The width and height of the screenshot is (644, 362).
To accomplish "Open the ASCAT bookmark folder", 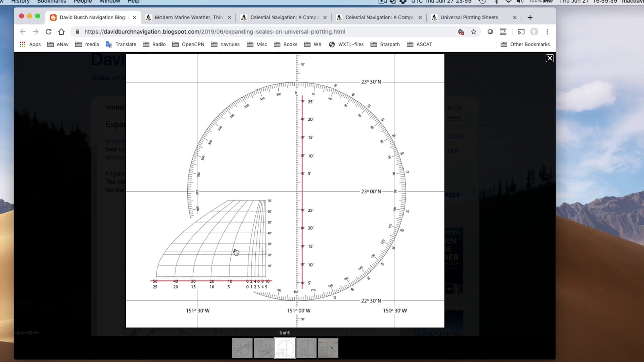I will point(419,44).
